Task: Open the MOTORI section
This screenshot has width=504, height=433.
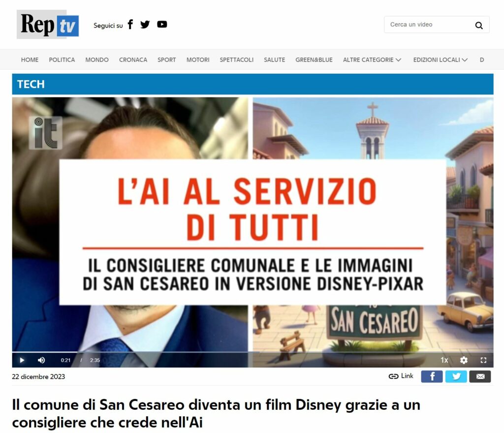Action: 198,60
